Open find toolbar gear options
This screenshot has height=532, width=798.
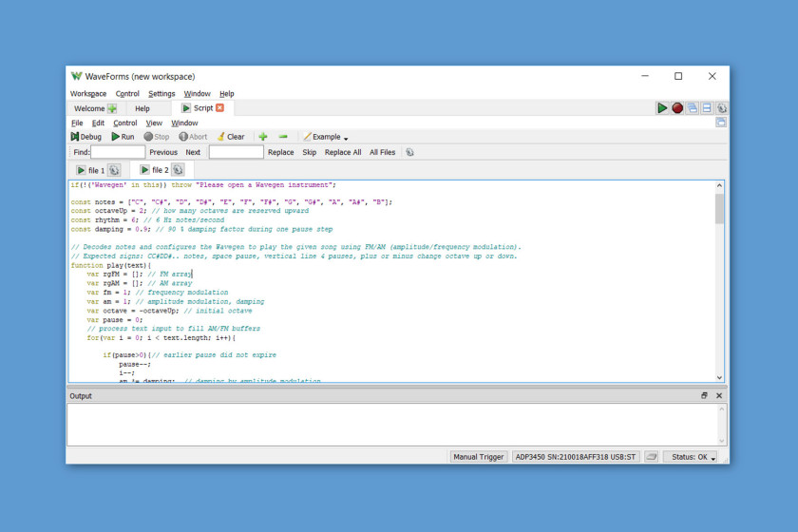[x=409, y=152]
